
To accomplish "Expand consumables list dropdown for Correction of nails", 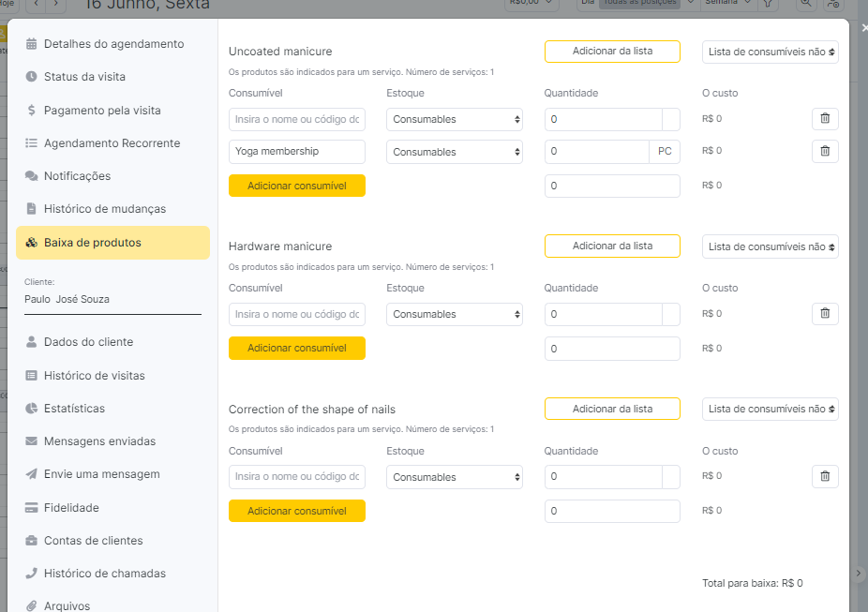I will 770,409.
